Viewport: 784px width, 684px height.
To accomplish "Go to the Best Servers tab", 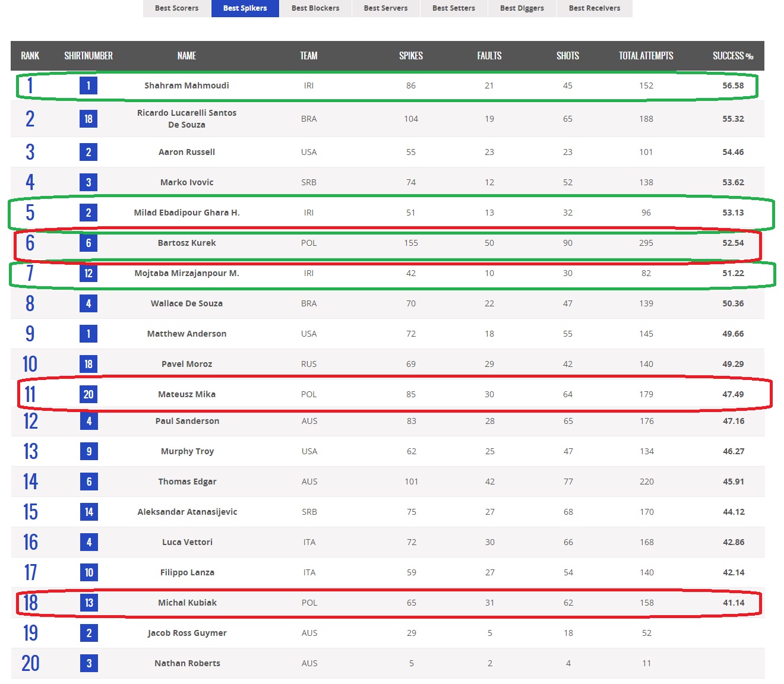I will 385,8.
